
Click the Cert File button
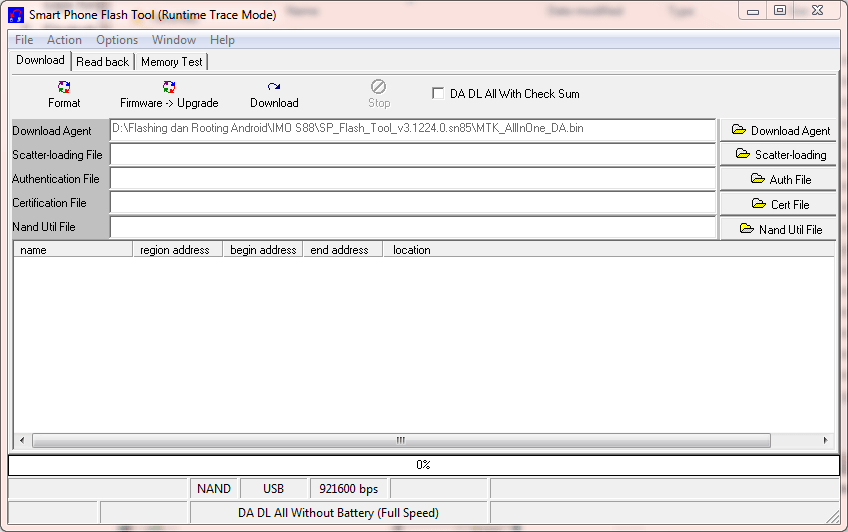778,204
